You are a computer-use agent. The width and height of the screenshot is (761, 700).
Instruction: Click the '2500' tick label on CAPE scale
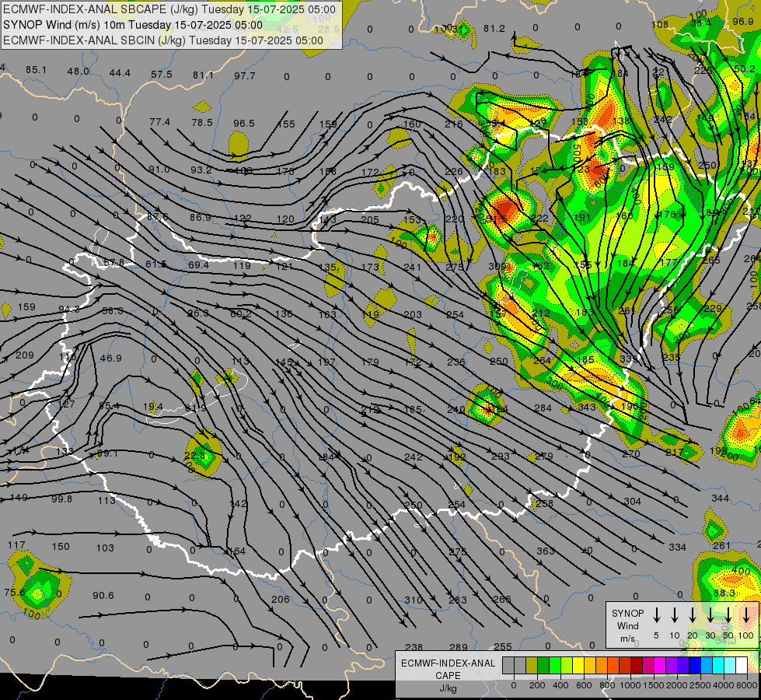[x=700, y=685]
